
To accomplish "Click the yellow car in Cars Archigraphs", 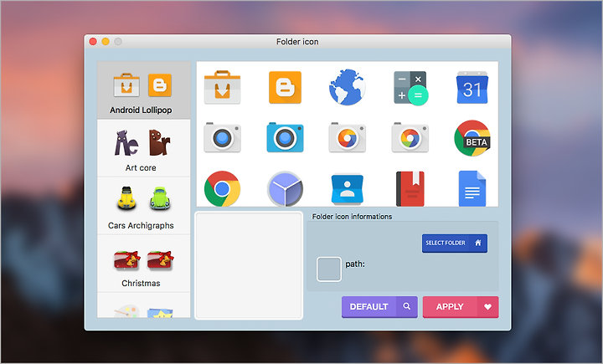I will [x=126, y=198].
